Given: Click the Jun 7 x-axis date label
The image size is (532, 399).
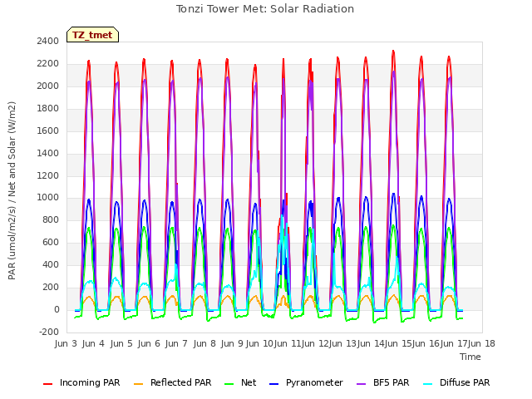Looking at the screenshot, I should (176, 343).
